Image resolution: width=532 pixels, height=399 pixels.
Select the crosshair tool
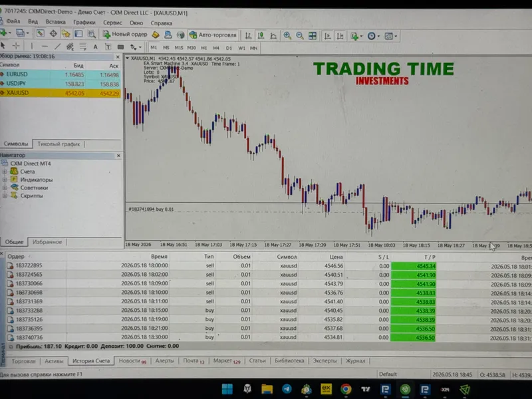click(x=15, y=46)
